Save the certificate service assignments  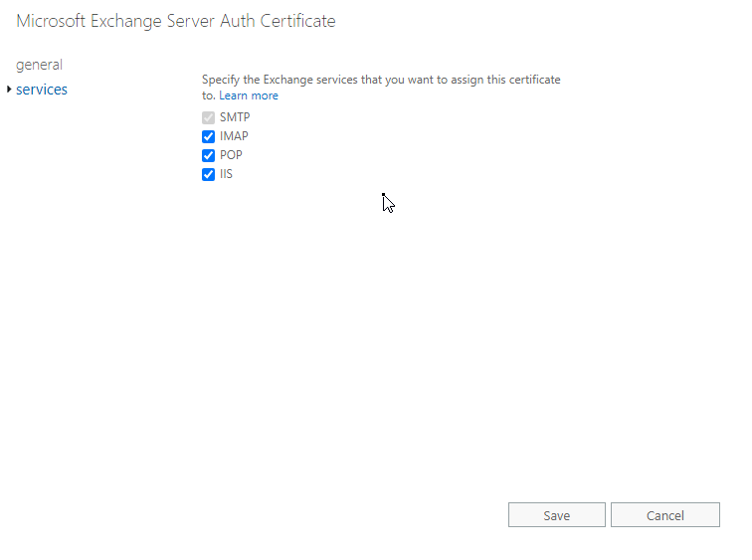(x=557, y=515)
